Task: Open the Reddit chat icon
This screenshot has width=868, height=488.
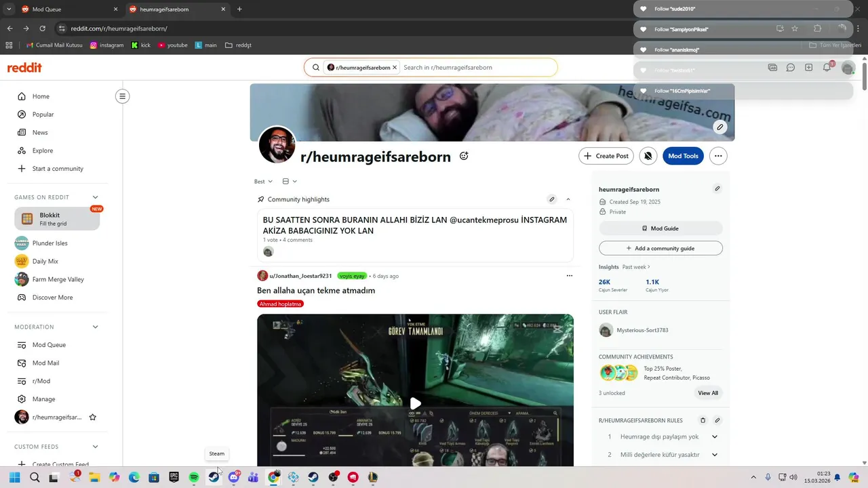Action: [x=791, y=68]
